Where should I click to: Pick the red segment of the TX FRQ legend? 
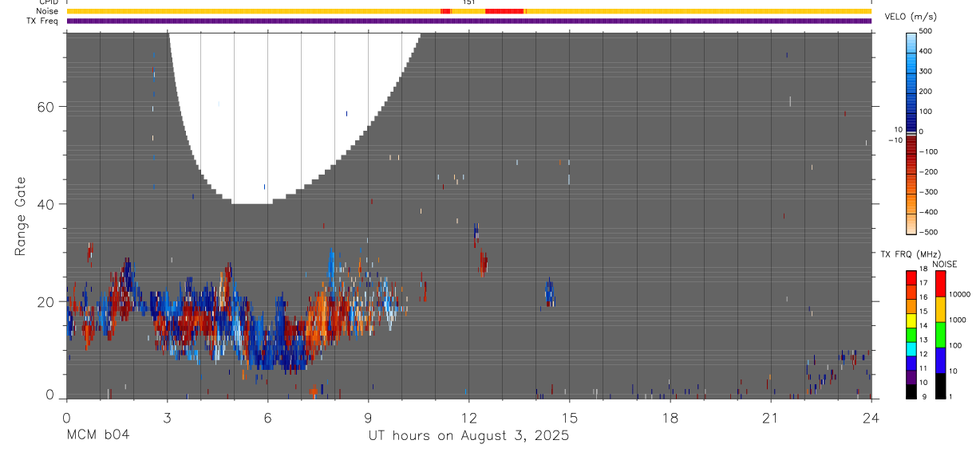point(911,278)
